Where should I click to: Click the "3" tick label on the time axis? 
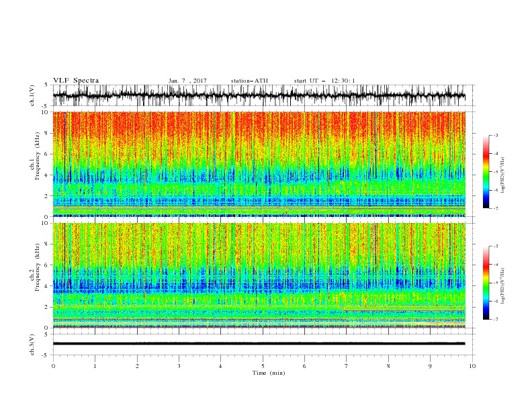tap(179, 366)
